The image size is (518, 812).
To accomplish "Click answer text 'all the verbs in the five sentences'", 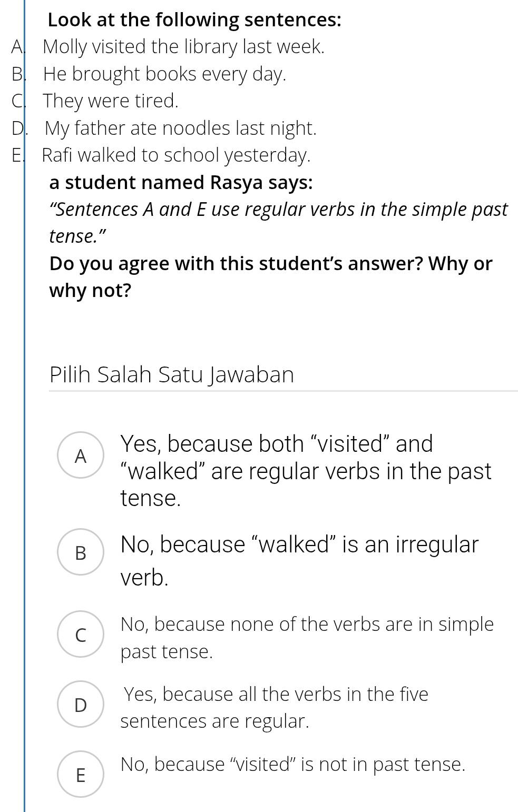I will point(274,707).
